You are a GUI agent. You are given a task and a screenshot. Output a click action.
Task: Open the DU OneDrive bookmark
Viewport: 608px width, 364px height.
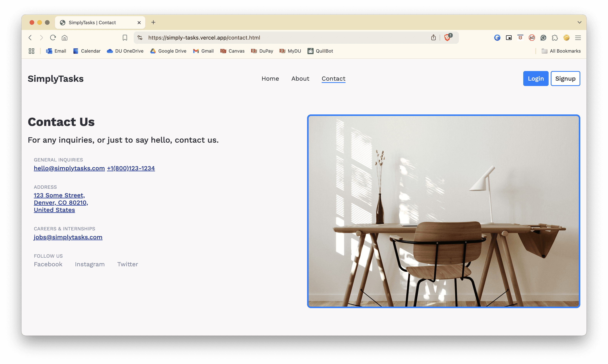tap(125, 51)
